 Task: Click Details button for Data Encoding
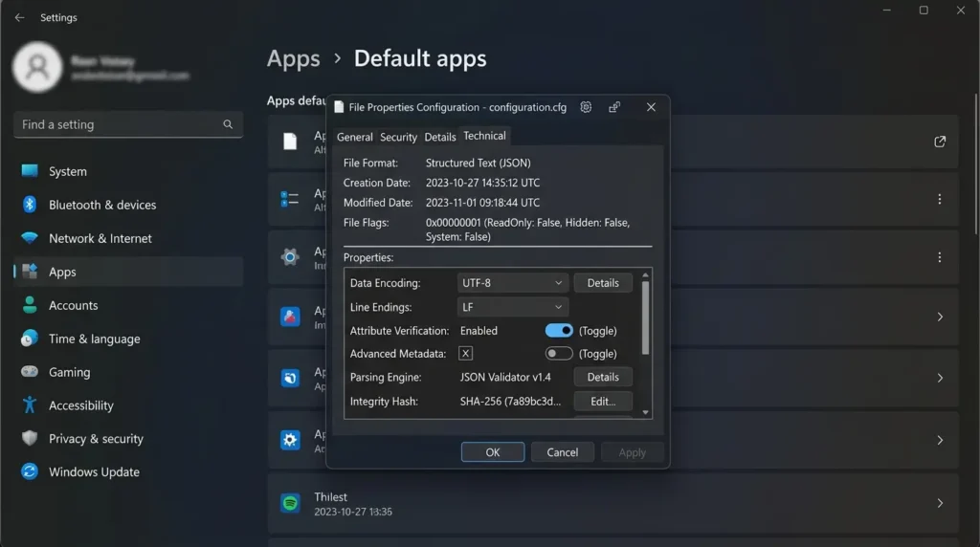603,283
